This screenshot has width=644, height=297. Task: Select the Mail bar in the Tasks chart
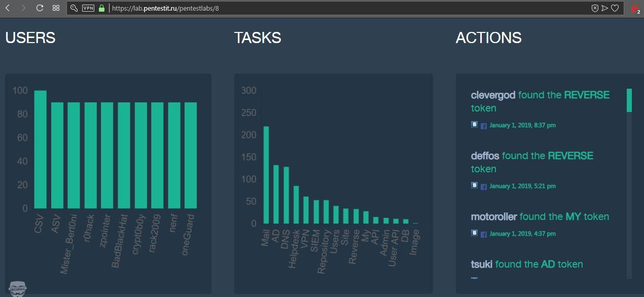point(266,175)
